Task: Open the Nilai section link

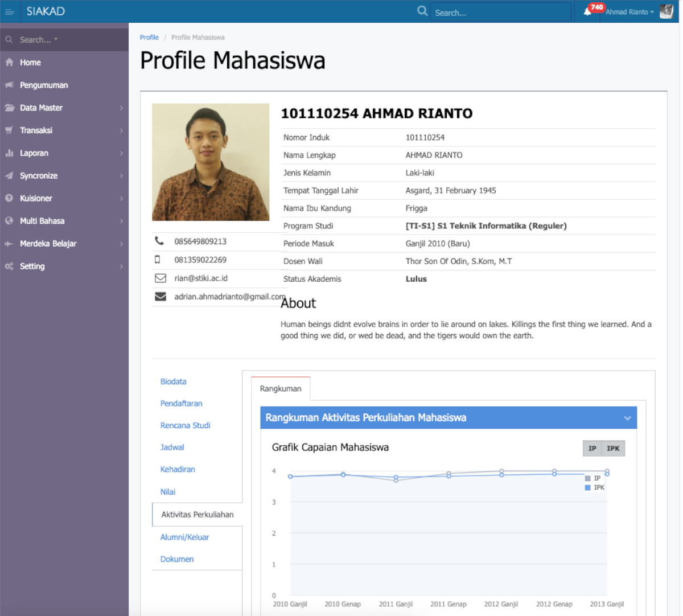Action: [x=168, y=492]
